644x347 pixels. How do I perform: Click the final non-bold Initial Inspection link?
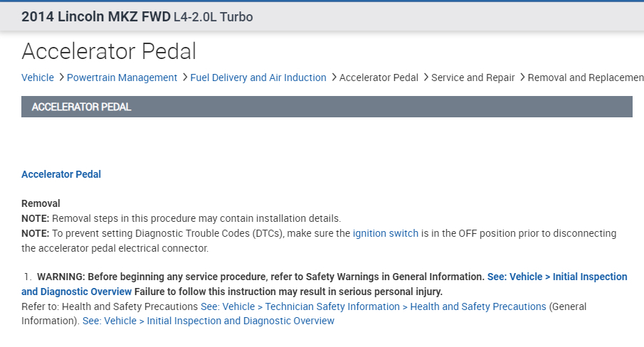[208, 321]
